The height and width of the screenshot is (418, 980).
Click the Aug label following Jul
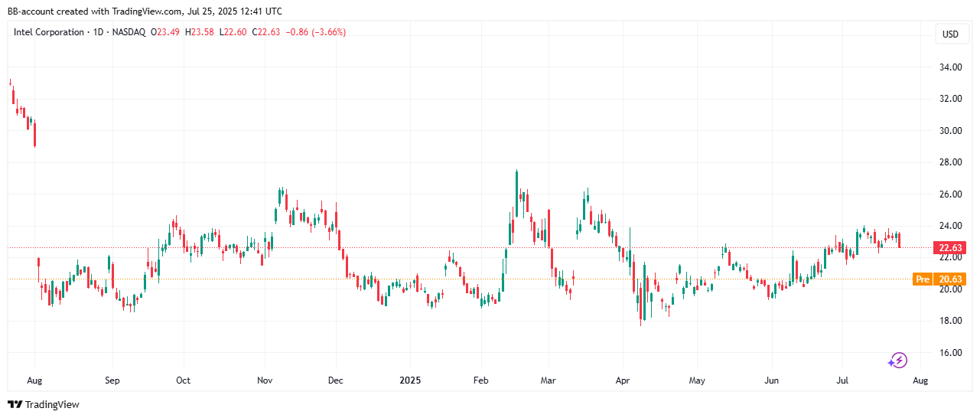point(920,380)
